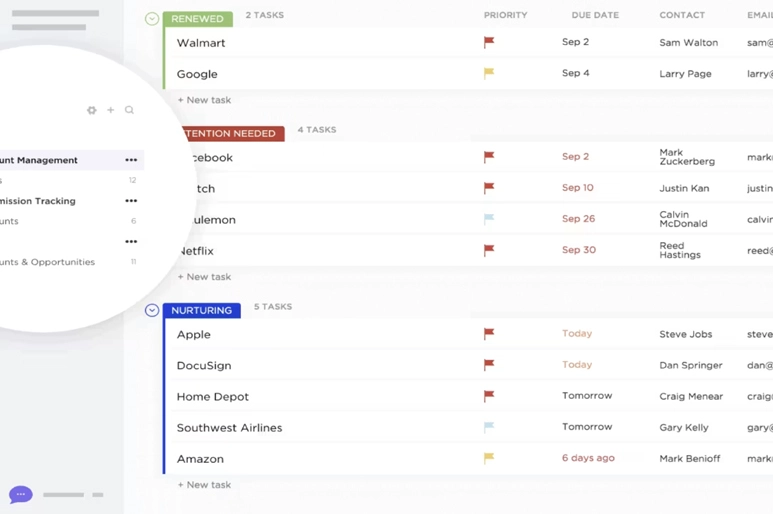Click the Today due date for Apple
Screen dimensions: 773x514
click(x=577, y=334)
